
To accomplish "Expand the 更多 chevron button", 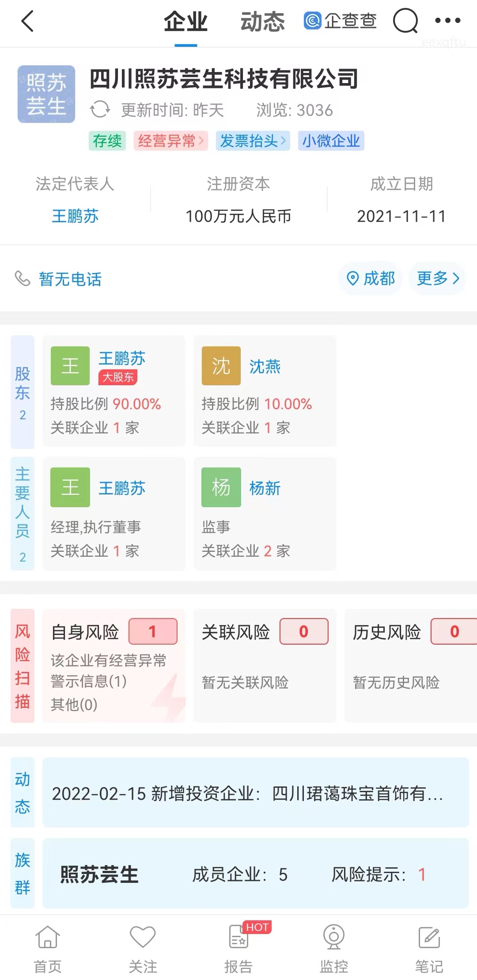I will pos(437,278).
